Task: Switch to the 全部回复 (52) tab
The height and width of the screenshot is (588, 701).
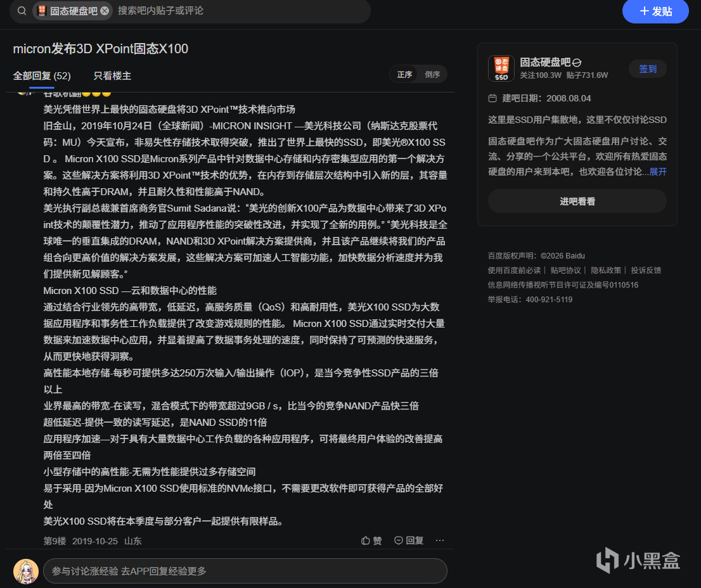Action: [42, 75]
